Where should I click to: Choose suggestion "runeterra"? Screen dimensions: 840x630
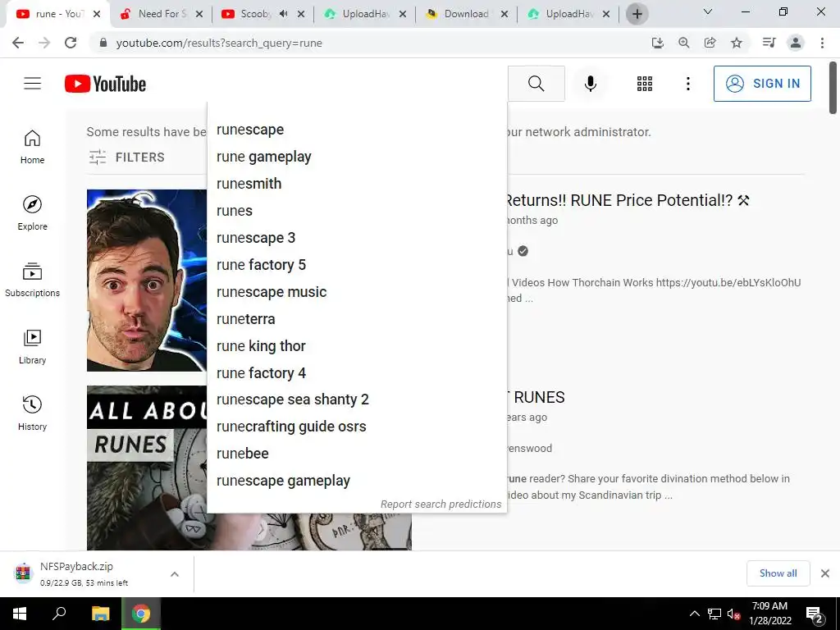[x=357, y=319]
